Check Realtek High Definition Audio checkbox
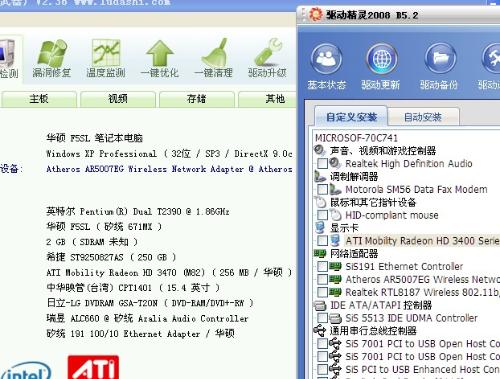 pyautogui.click(x=322, y=164)
